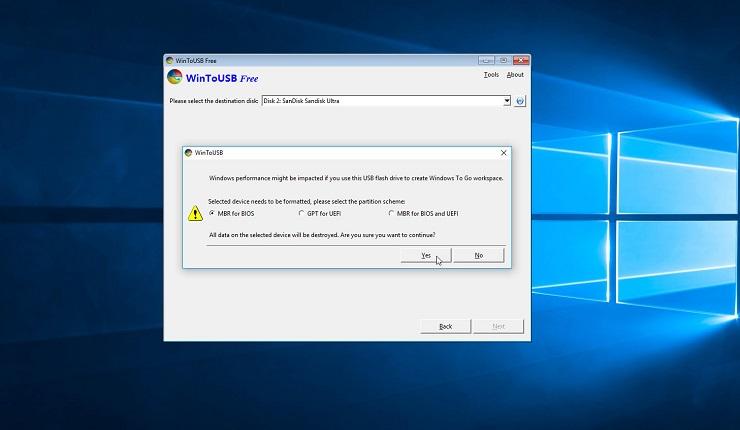Select GPT for UEFI partition scheme
This screenshot has width=740, height=430.
click(320, 213)
